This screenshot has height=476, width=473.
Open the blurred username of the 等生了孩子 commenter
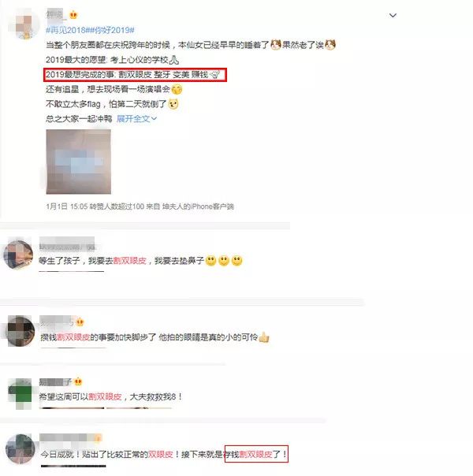(67, 244)
